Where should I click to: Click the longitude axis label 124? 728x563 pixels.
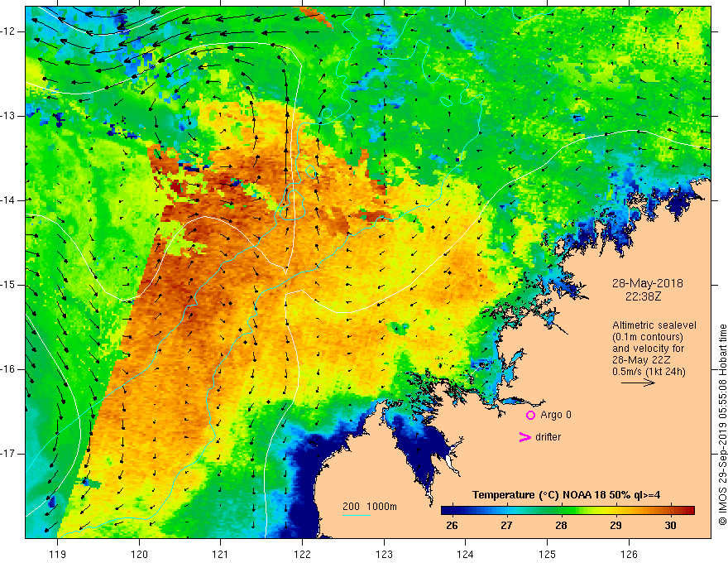click(466, 554)
